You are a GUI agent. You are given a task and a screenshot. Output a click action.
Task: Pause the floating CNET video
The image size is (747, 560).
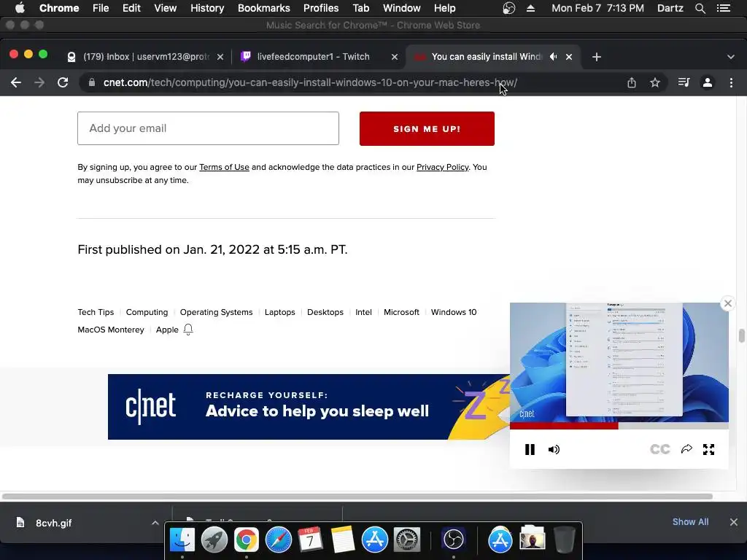(x=530, y=449)
